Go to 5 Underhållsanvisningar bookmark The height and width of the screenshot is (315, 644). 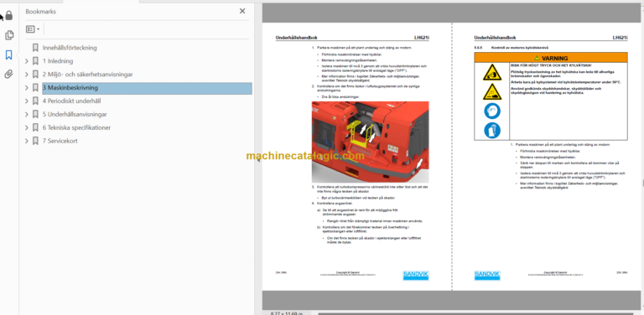[75, 115]
